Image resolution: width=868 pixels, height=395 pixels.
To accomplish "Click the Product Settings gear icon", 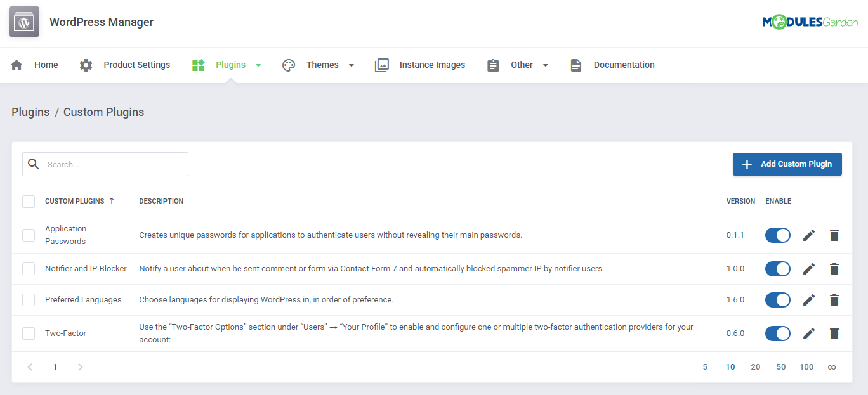I will (86, 64).
